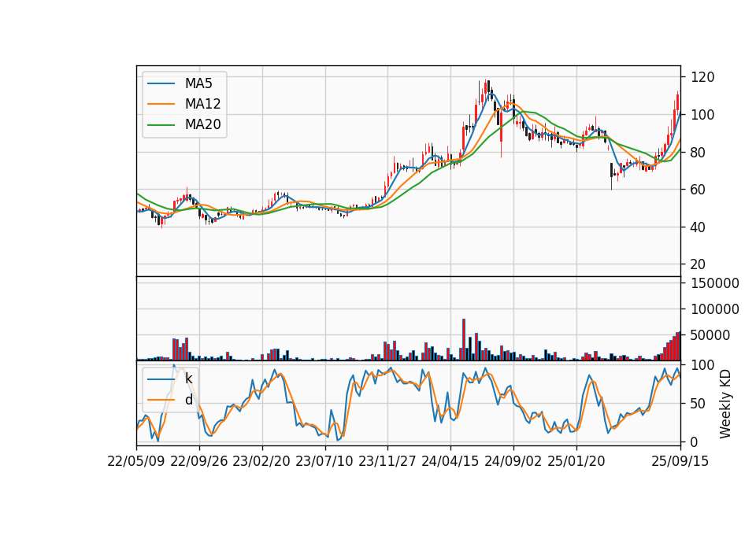The image size is (756, 543).
Task: Click the 50000 volume axis value
Action: (710, 335)
